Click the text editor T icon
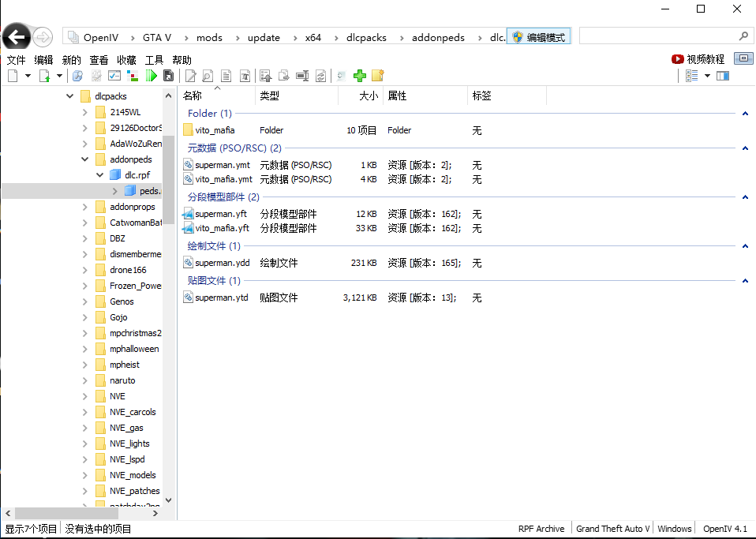Image resolution: width=756 pixels, height=539 pixels. (245, 76)
